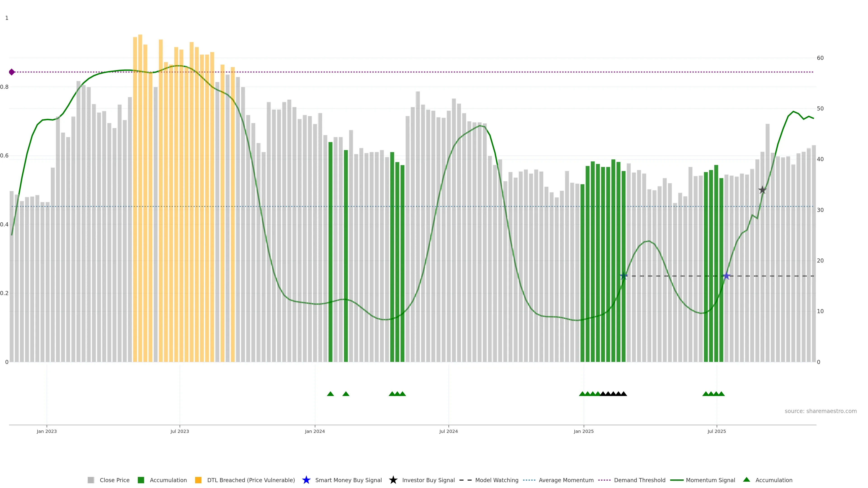Click a black triangle marker below the chart
Screen dimensions: 868x488
click(x=613, y=394)
